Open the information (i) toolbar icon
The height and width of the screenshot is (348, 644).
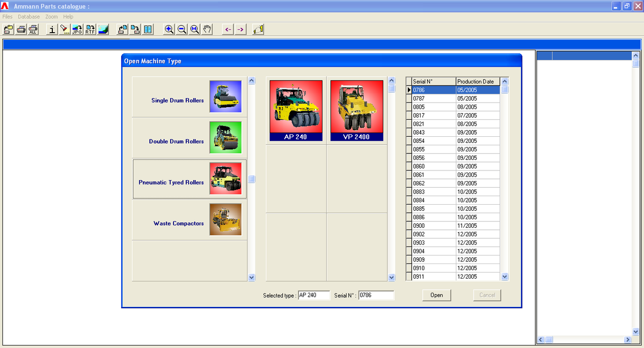[x=52, y=29]
